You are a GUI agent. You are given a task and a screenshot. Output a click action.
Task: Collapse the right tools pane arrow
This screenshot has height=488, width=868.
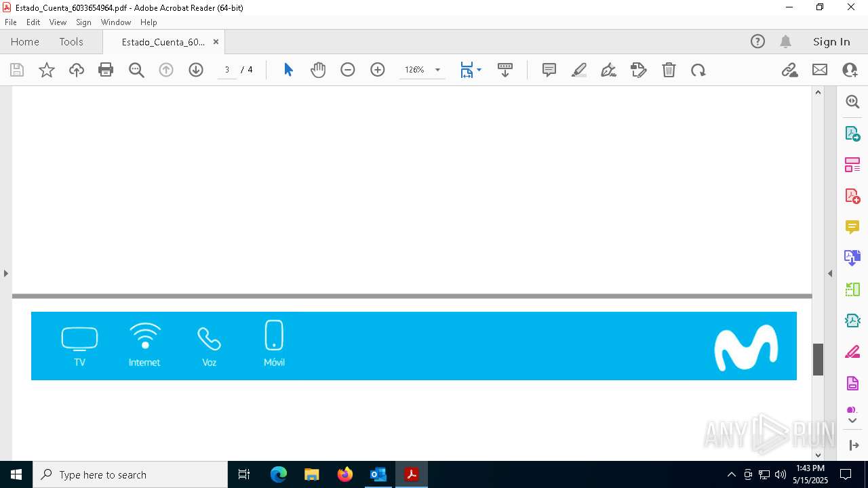pyautogui.click(x=830, y=273)
